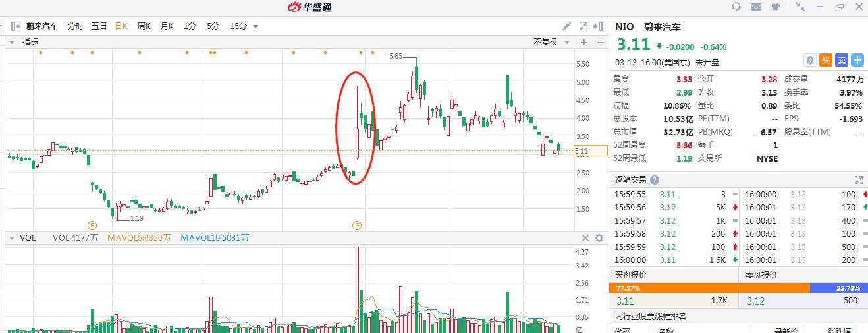868x333 pixels.
Task: Close the VOL indicator panel
Action: coord(585,238)
